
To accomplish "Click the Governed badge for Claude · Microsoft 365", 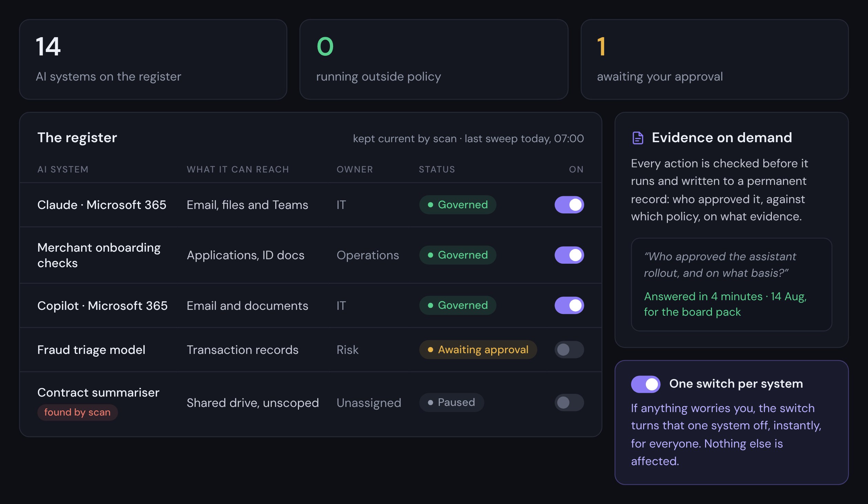I will click(458, 205).
